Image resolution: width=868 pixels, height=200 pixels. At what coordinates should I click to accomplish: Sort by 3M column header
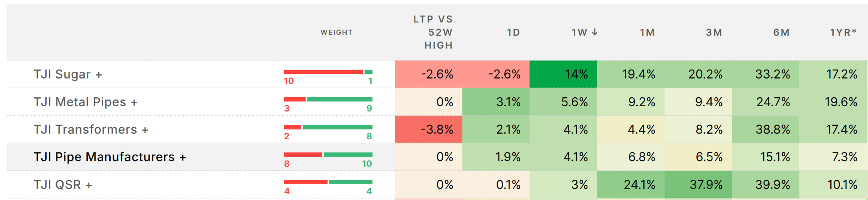click(714, 32)
